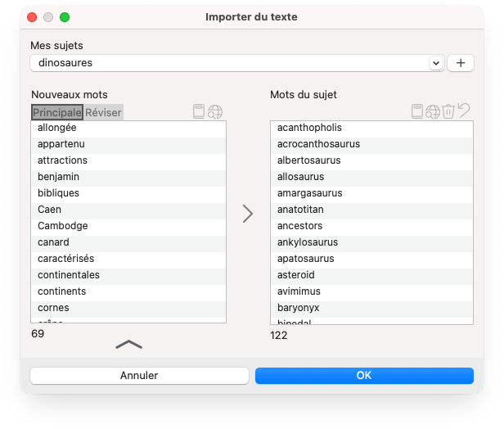
Task: Click the web search icon above Mots du sujet list
Action: (x=433, y=112)
